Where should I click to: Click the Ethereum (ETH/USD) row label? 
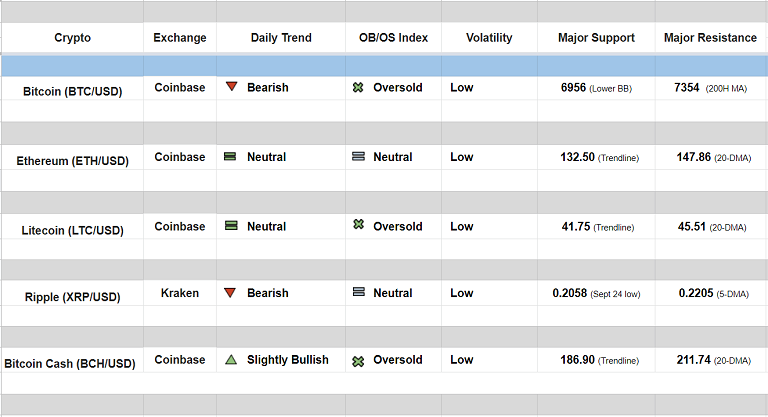73,161
